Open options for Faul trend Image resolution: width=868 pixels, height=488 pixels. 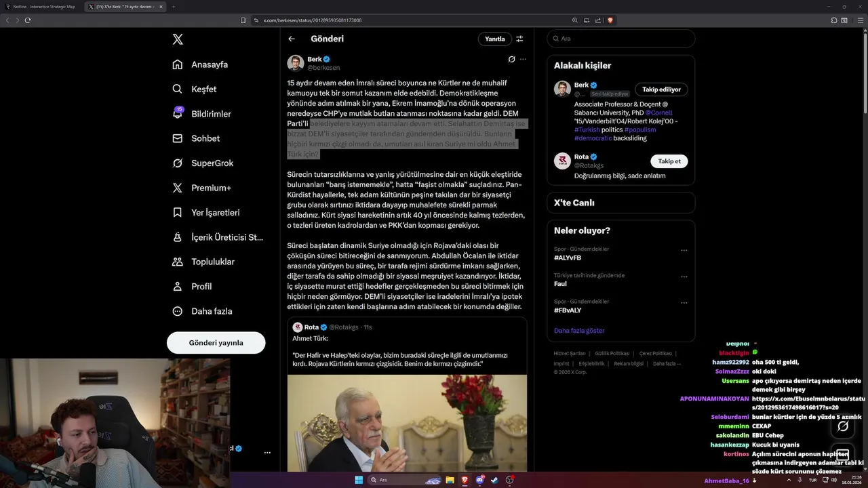[x=684, y=277]
